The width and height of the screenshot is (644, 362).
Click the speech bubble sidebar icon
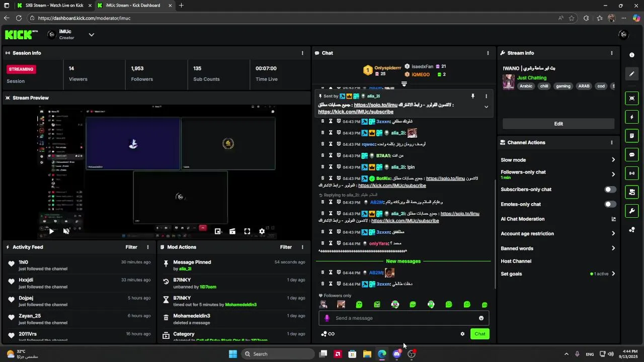point(632,155)
